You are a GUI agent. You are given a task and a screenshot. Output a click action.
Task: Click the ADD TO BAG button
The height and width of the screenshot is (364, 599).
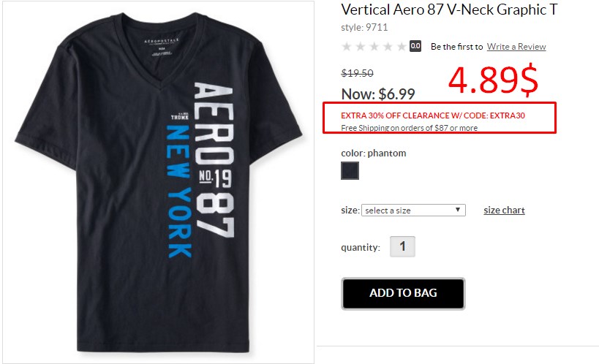point(403,293)
